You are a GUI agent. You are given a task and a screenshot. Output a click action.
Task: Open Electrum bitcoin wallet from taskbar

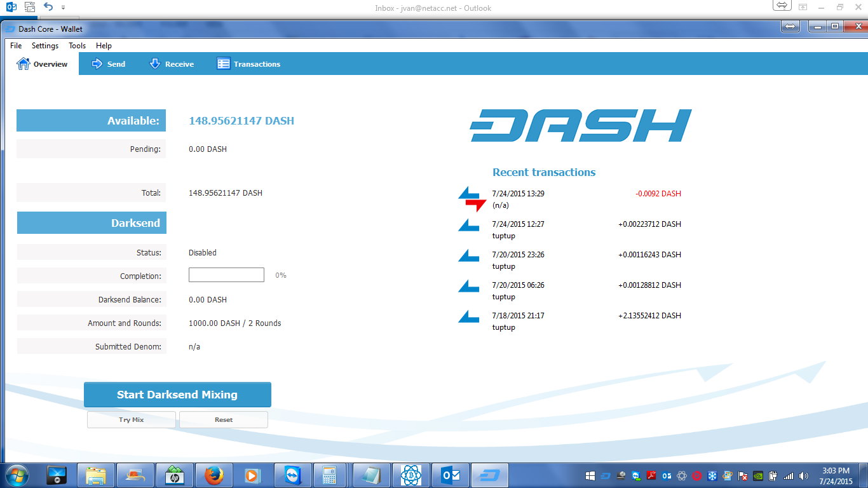pos(411,475)
